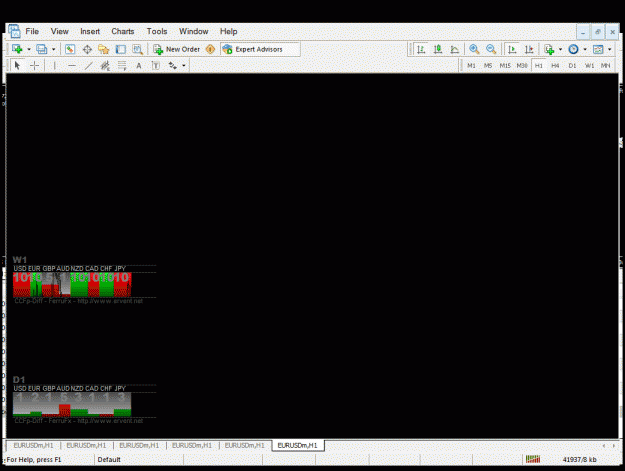
Task: Click the Indicators list icon
Action: tap(549, 49)
